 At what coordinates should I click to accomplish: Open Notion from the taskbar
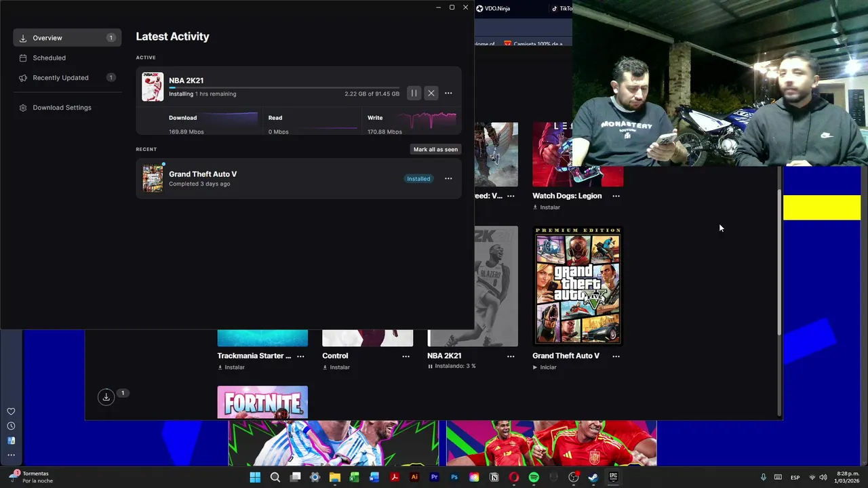[x=494, y=477]
